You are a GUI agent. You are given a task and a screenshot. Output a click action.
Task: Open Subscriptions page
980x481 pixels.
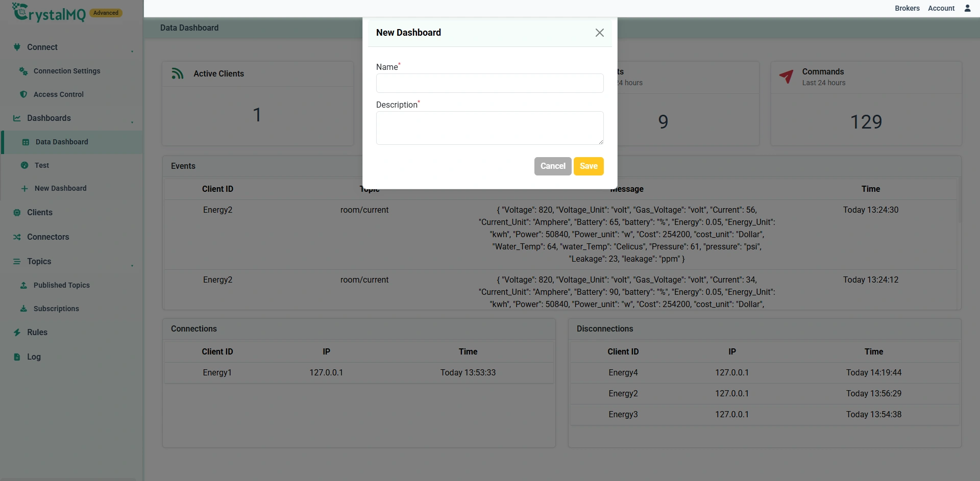[56, 309]
